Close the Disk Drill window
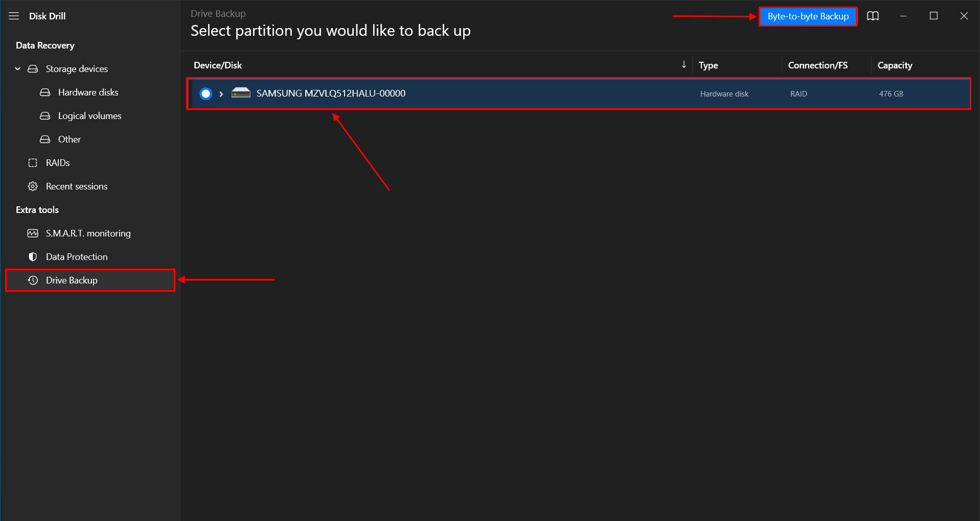Screen dimensions: 980x521 [964, 16]
